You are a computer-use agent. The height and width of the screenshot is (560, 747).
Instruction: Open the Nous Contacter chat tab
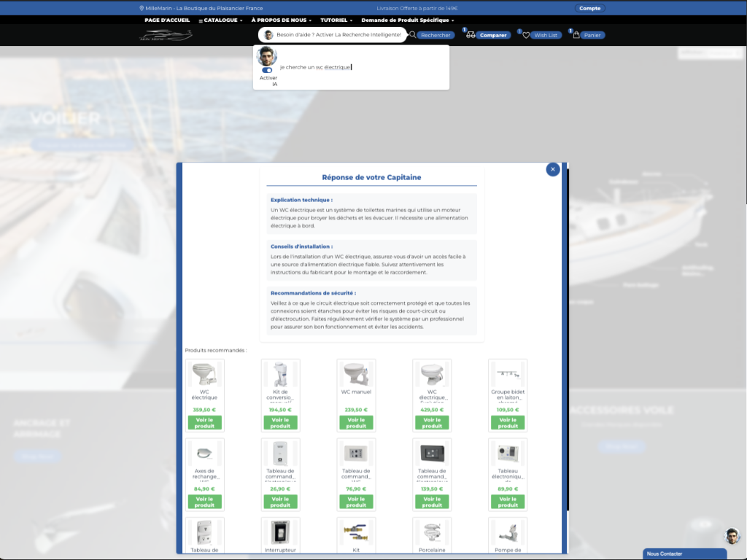click(x=684, y=554)
